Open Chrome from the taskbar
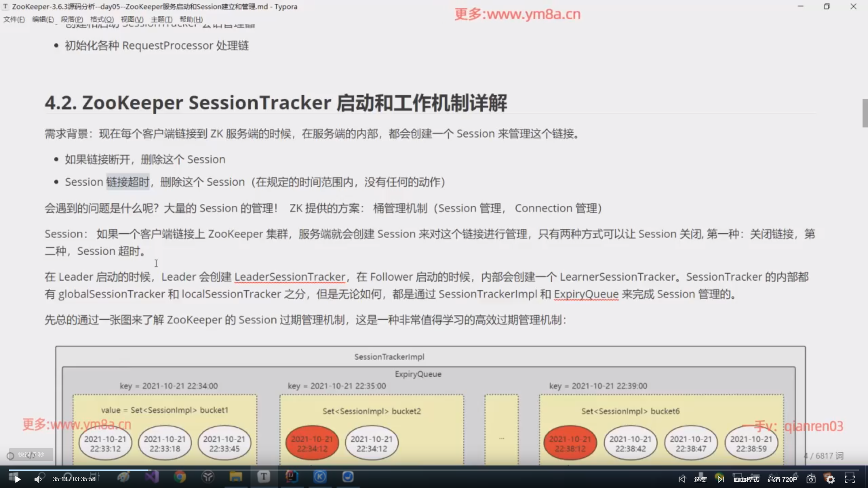Viewport: 868px width, 488px height. click(x=180, y=477)
